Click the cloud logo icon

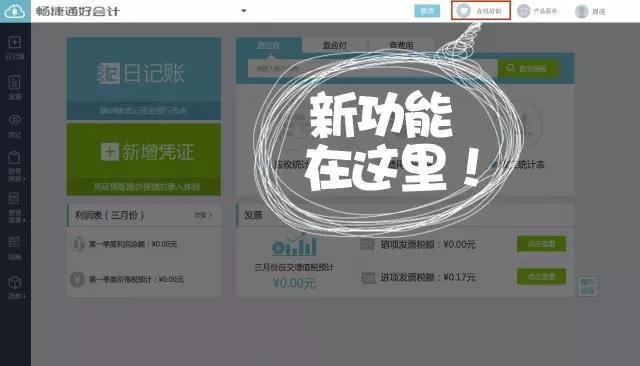tap(15, 11)
